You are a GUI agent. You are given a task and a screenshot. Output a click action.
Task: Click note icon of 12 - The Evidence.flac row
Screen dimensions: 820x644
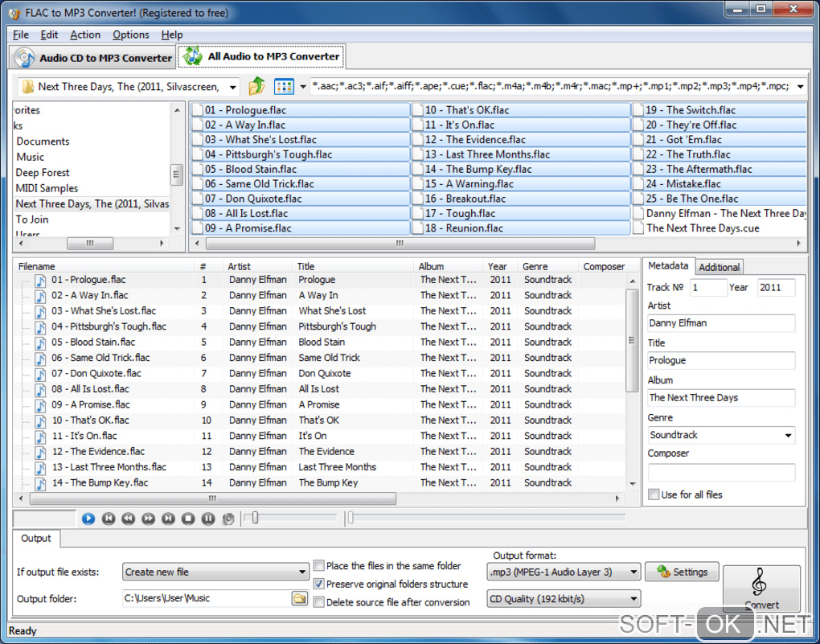coord(40,452)
